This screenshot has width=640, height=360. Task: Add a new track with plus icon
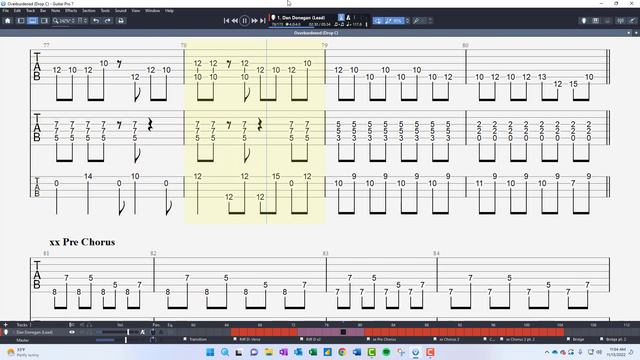tap(5, 325)
